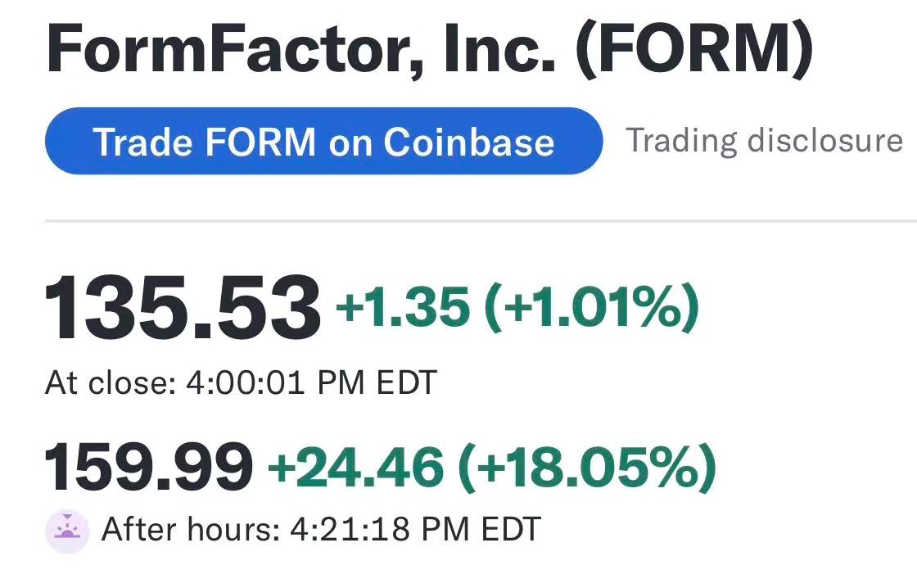Click the closing price 135.53
Viewport: 917px width, 588px height.
pyautogui.click(x=182, y=310)
